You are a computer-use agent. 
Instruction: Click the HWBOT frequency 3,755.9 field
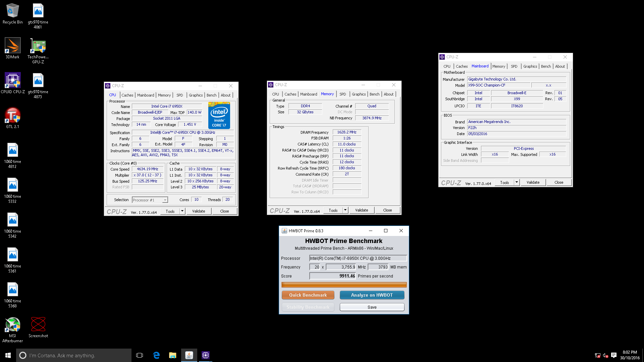[x=341, y=267]
